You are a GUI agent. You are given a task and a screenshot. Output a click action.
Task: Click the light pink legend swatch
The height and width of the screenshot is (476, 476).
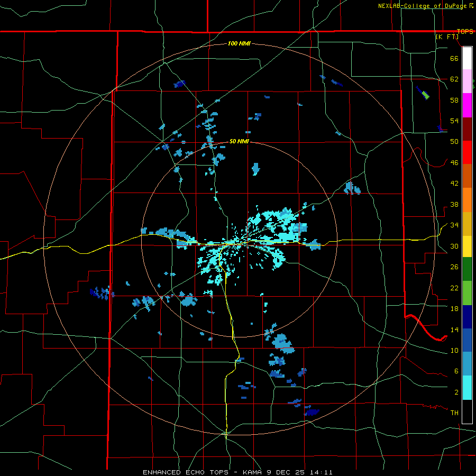(x=467, y=81)
